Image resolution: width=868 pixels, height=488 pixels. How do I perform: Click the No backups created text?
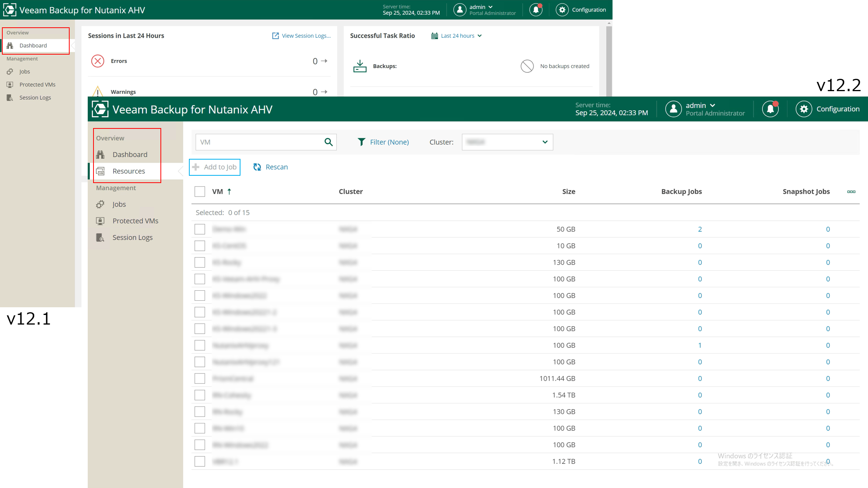[x=564, y=66]
